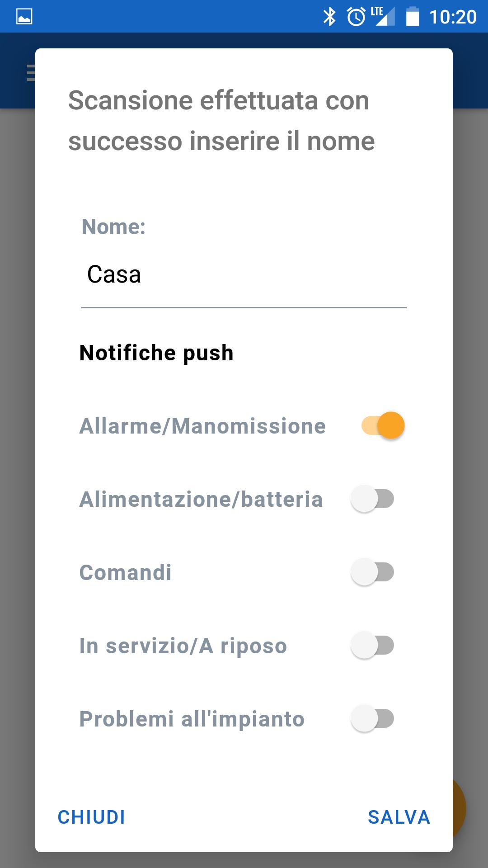The width and height of the screenshot is (488, 868).
Task: Focus the Nome text field containing Casa
Action: point(244,275)
